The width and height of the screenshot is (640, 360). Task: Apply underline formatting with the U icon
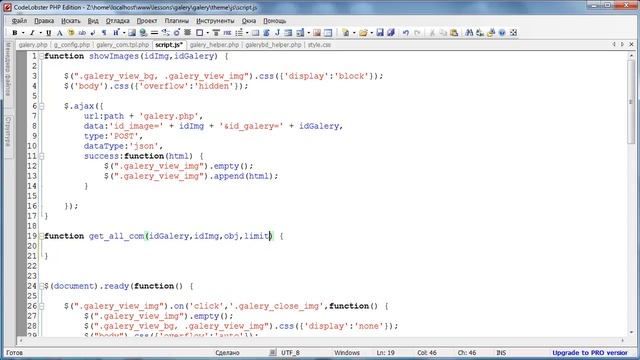coord(49,33)
